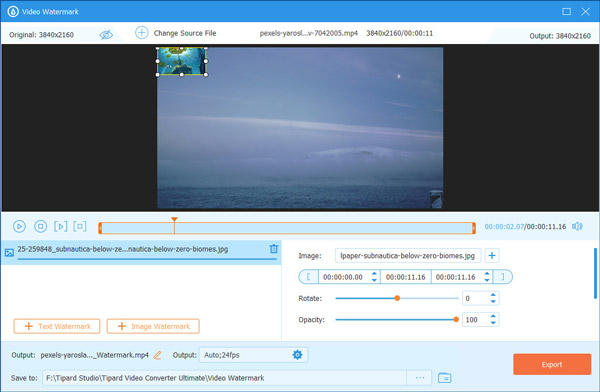Image resolution: width=600 pixels, height=392 pixels.
Task: Increase the start time with up arrow
Action: click(374, 274)
